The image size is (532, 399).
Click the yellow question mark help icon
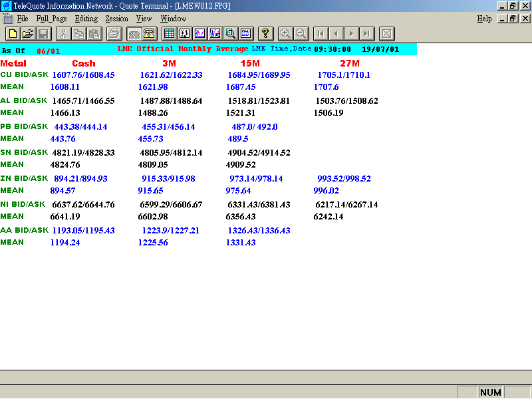(265, 34)
